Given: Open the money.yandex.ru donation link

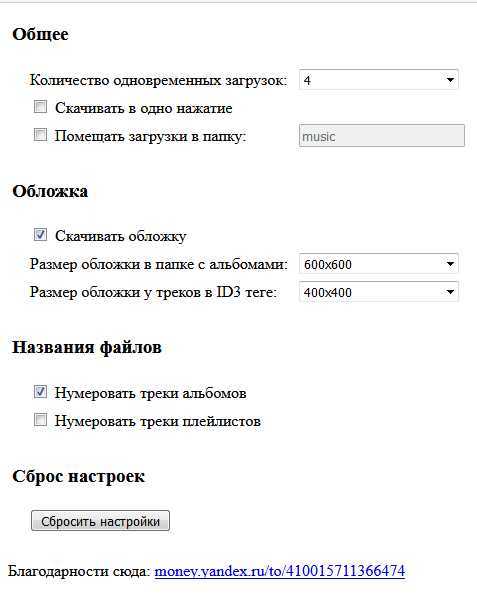Looking at the screenshot, I should tap(280, 571).
